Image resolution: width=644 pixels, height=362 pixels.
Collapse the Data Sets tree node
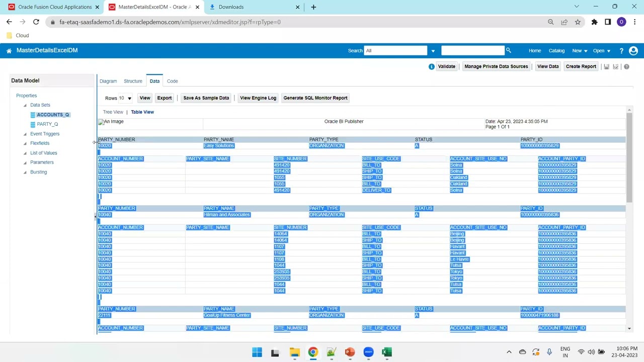pyautogui.click(x=25, y=105)
